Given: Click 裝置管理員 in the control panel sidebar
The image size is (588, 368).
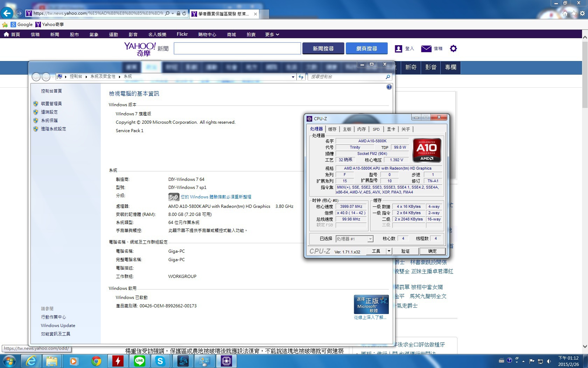Looking at the screenshot, I should tap(51, 104).
